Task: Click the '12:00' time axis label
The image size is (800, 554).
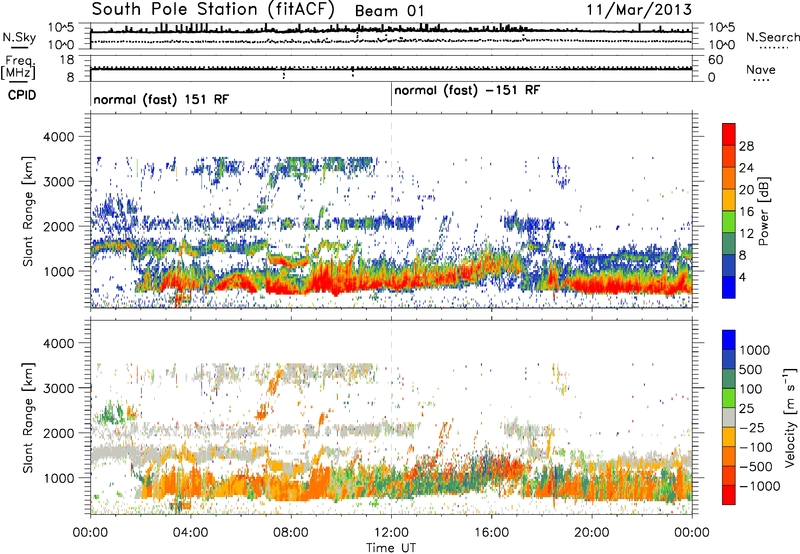Action: (391, 533)
